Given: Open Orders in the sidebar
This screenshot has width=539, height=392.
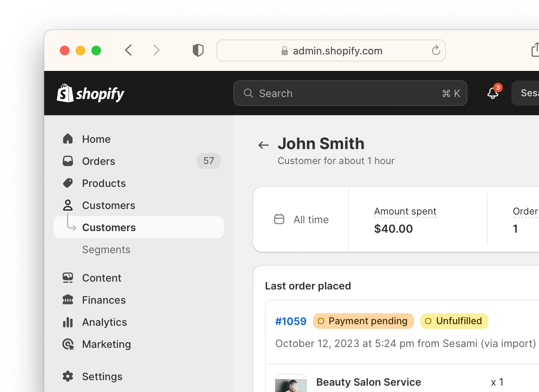Looking at the screenshot, I should [99, 161].
